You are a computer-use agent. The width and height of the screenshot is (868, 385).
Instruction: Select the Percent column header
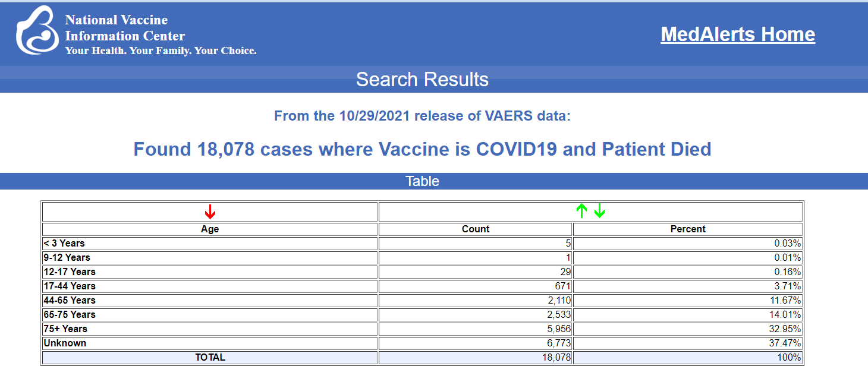(688, 229)
